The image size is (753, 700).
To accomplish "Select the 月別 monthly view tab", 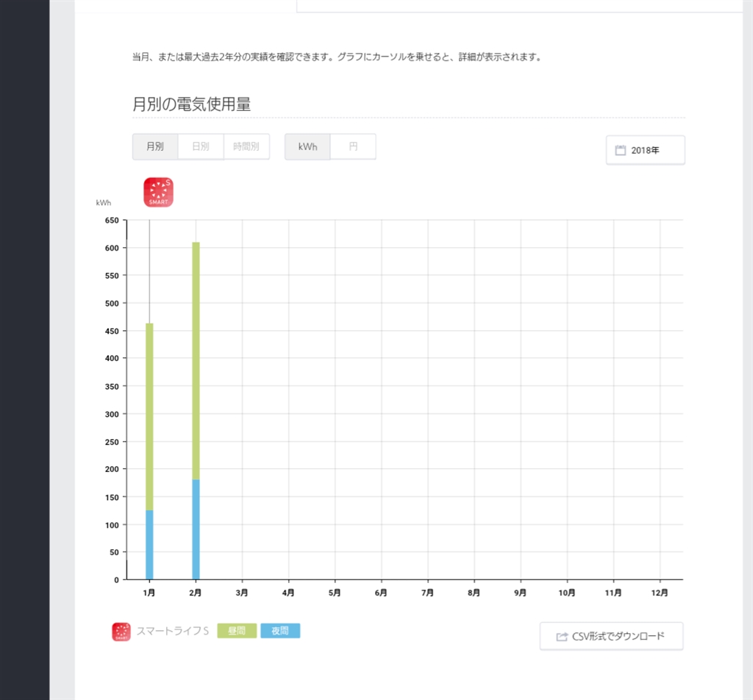I will coord(155,146).
